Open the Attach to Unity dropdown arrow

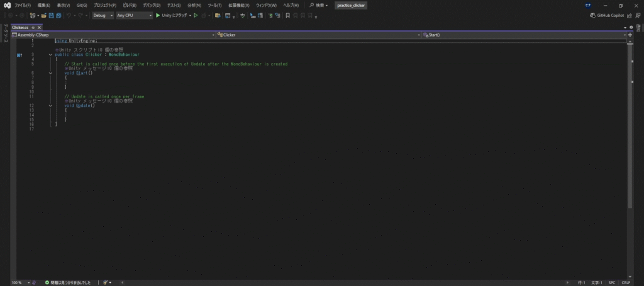pyautogui.click(x=190, y=15)
